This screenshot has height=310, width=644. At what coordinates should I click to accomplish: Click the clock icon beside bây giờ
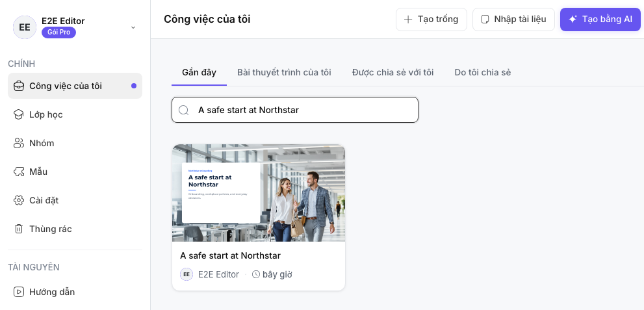256,274
